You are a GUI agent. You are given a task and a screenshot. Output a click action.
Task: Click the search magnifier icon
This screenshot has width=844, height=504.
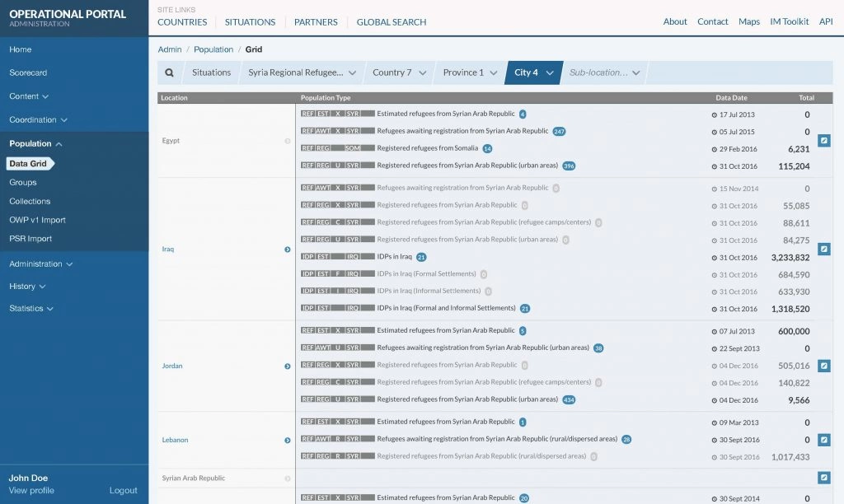coord(171,72)
